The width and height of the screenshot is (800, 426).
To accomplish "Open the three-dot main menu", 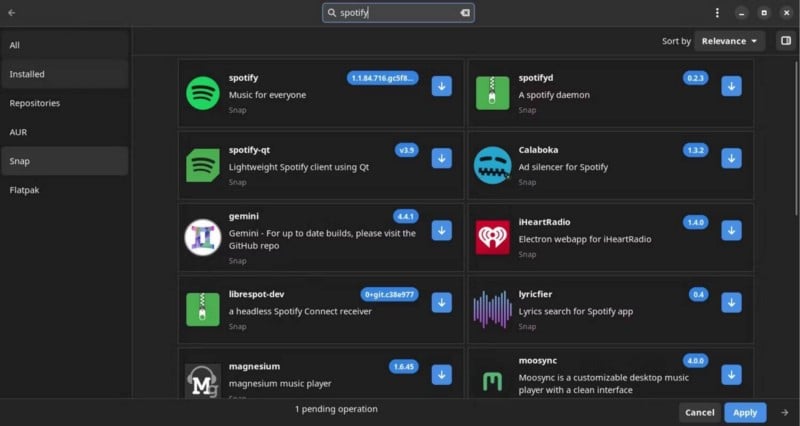I will tap(717, 13).
